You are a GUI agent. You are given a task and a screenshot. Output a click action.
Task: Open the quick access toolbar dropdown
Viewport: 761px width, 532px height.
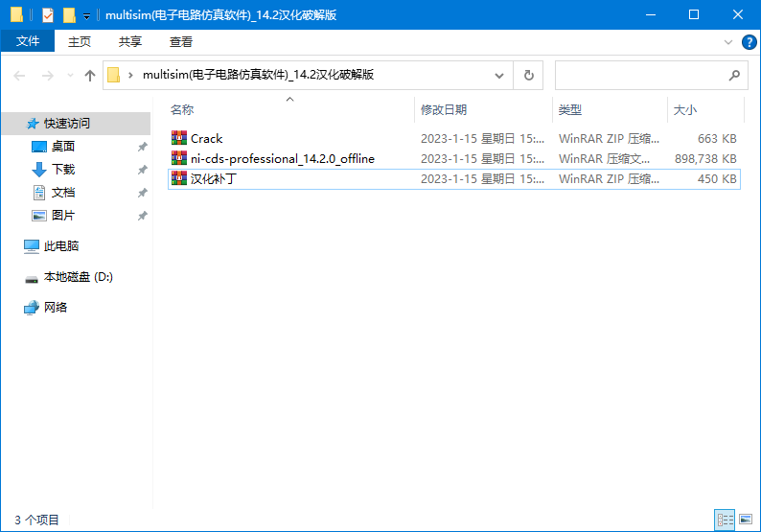(86, 16)
